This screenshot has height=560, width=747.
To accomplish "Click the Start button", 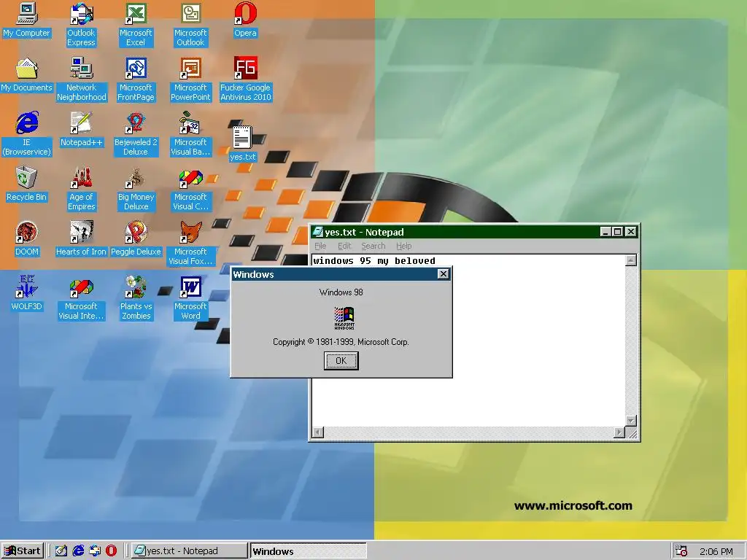I will coord(23,551).
